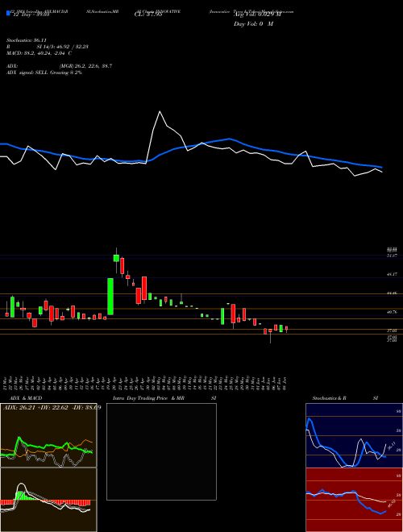This screenshot has height=532, width=403.
Task: Click the 44.46 price axis label
Action: click(393, 293)
